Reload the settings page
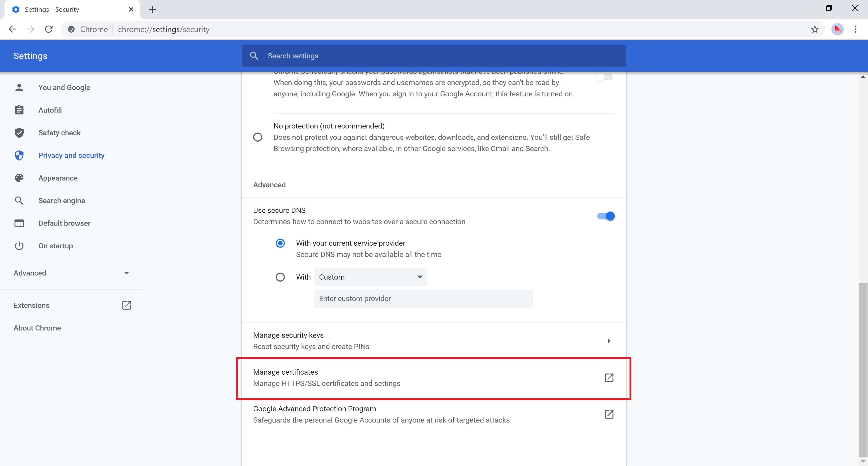The image size is (868, 466). 49,29
